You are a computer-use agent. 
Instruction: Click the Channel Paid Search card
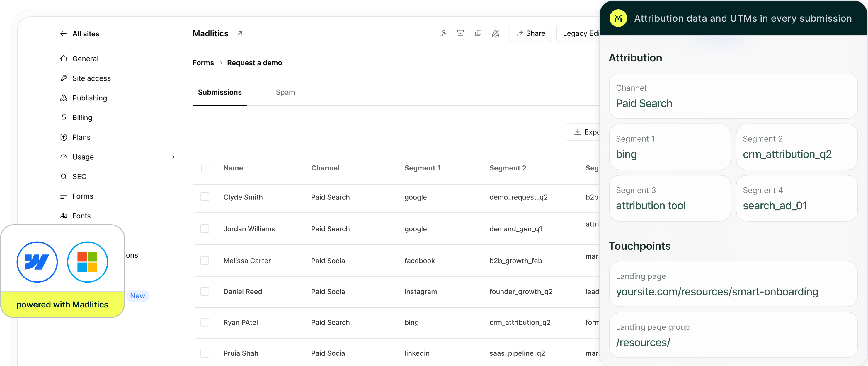733,96
